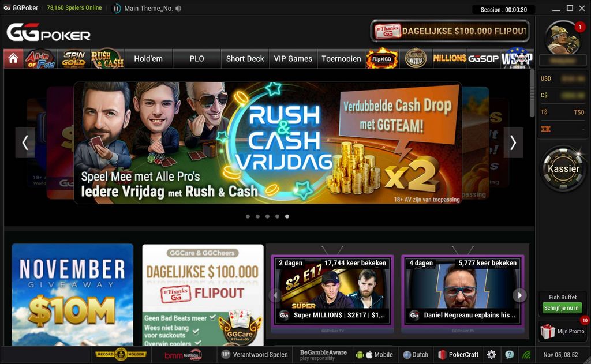This screenshot has width=591, height=364.
Task: Open the All-in or Fold lobby icon
Action: [40, 58]
